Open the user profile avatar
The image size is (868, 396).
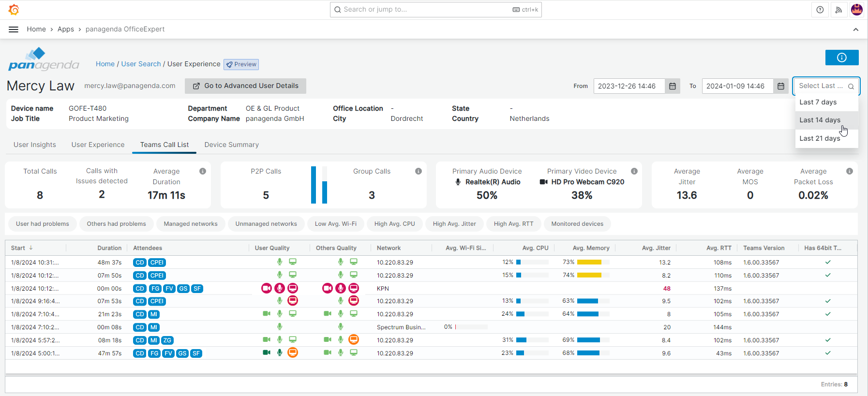coord(857,10)
